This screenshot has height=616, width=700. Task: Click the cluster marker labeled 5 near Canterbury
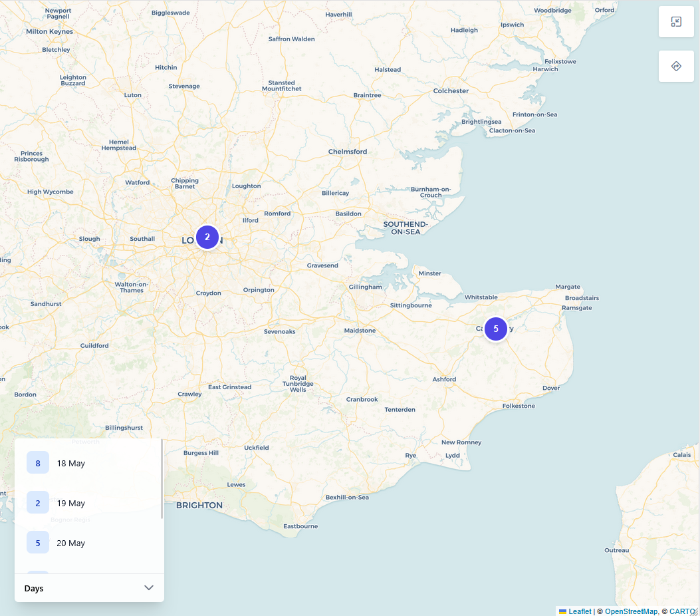(495, 329)
